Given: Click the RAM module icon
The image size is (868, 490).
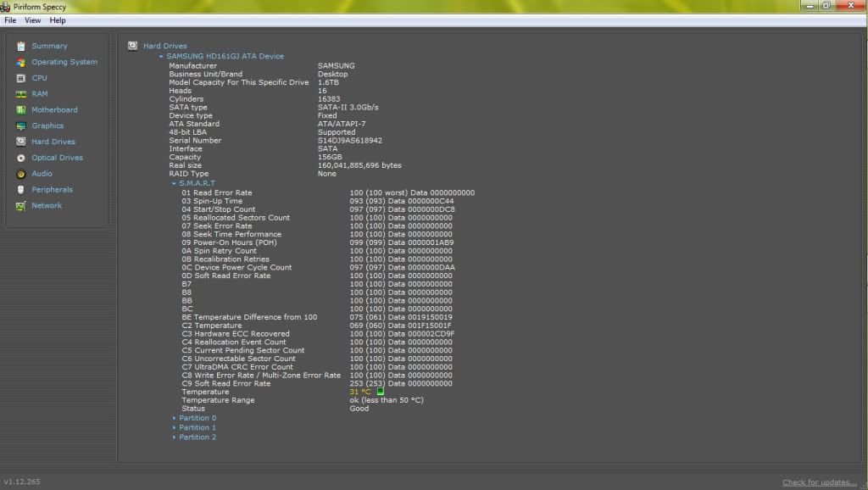Looking at the screenshot, I should click(x=21, y=94).
